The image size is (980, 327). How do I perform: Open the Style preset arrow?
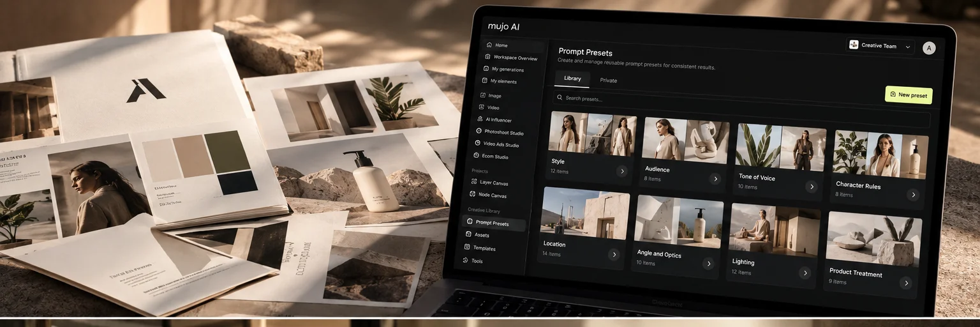tap(622, 171)
